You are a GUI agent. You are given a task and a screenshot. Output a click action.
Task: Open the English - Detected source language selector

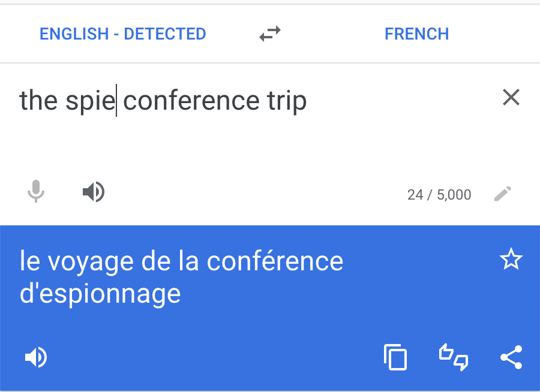tap(122, 34)
